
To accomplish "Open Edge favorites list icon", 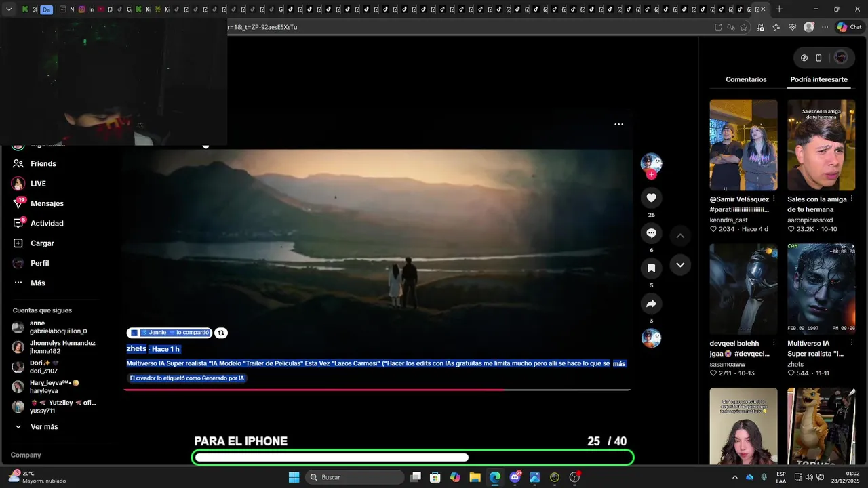I will pyautogui.click(x=776, y=27).
